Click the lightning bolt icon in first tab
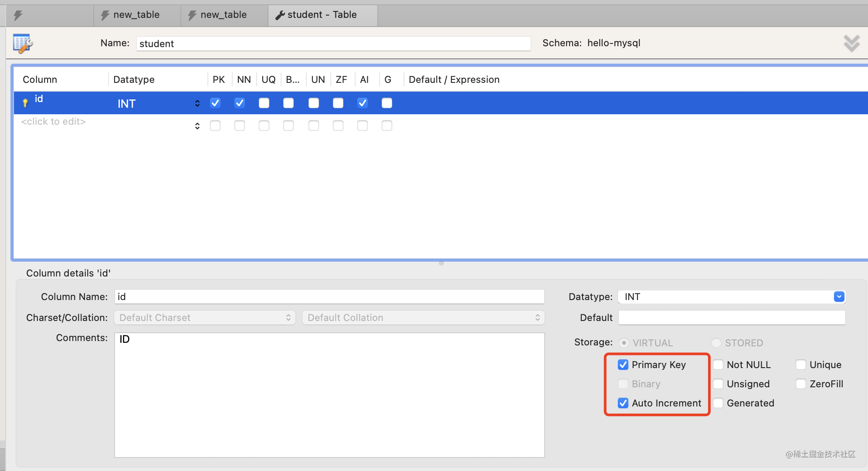Screen dimensions: 868x471 (18, 16)
